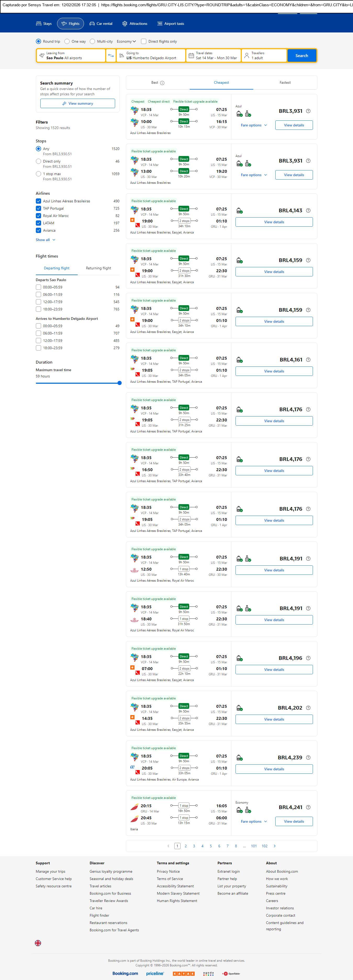Screen dimensions: 353x980
Task: Switch to the Fastest sorting tab
Action: click(285, 82)
